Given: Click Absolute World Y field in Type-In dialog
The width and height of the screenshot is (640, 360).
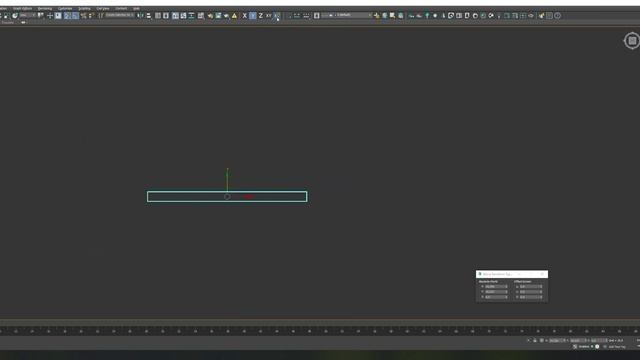Looking at the screenshot, I should click(496, 292).
